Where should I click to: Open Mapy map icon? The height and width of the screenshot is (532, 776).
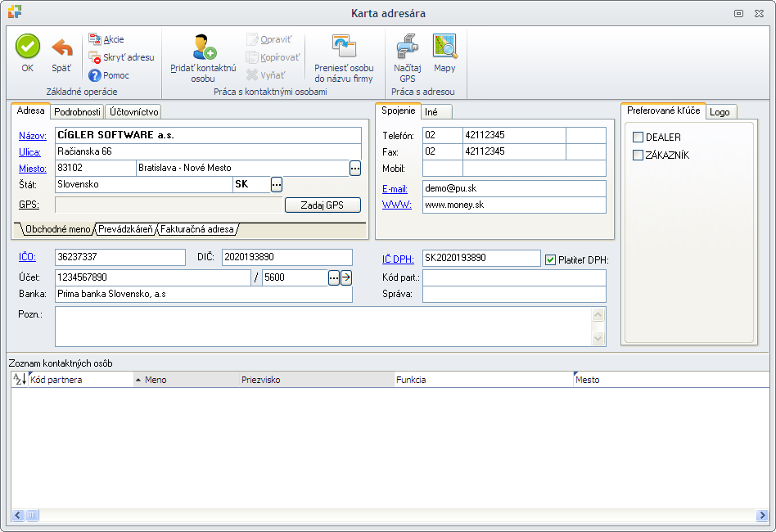click(x=444, y=47)
